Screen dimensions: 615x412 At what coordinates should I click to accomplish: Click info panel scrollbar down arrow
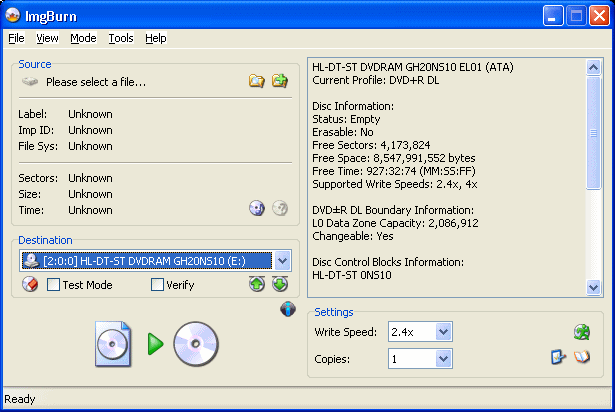pos(593,288)
